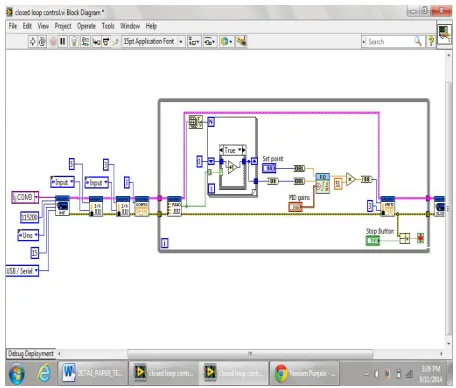Image resolution: width=456 pixels, height=388 pixels.
Task: Click the Run Continuously toolbar button
Action: [x=42, y=42]
